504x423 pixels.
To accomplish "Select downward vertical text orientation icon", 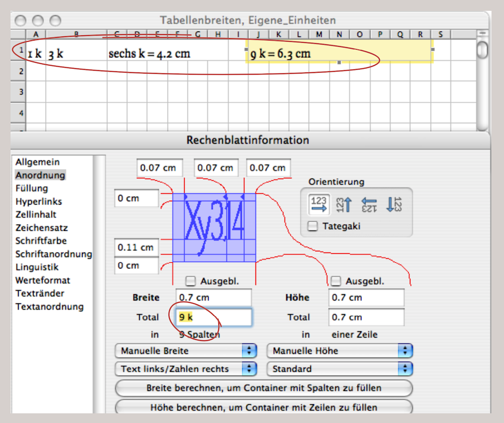I will (395, 204).
